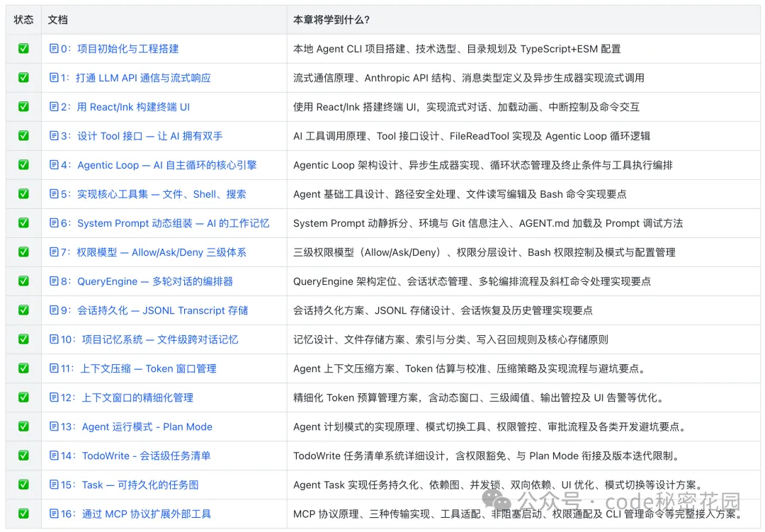The image size is (765, 532).
Task: Open the '14：TodoWrite - 会话级任务清单' link
Action: click(135, 455)
